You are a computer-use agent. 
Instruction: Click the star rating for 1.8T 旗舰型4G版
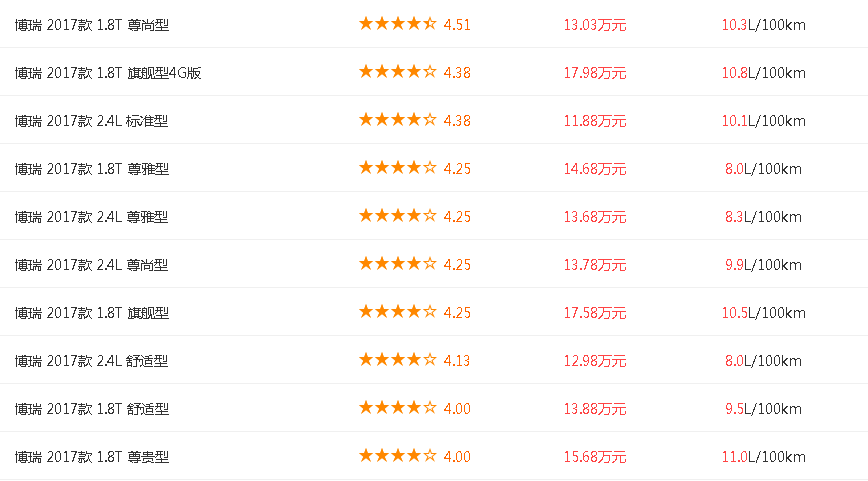[x=398, y=72]
